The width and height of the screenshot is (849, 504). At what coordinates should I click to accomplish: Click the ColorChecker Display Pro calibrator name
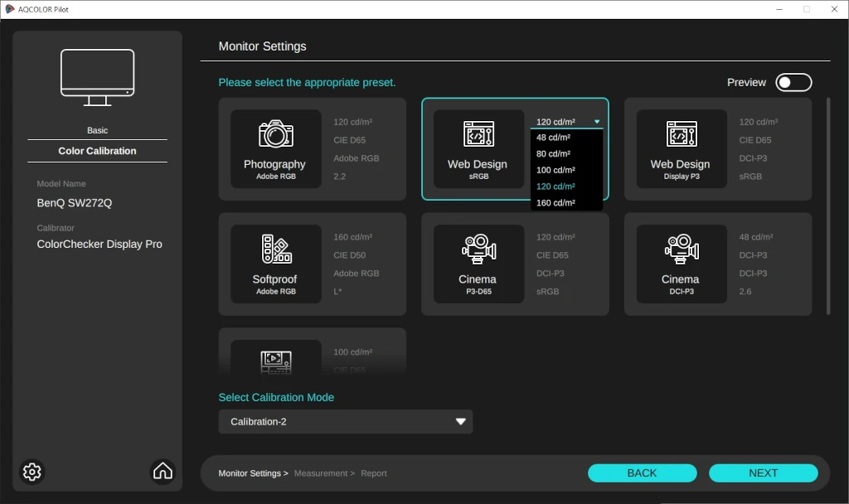click(x=99, y=245)
